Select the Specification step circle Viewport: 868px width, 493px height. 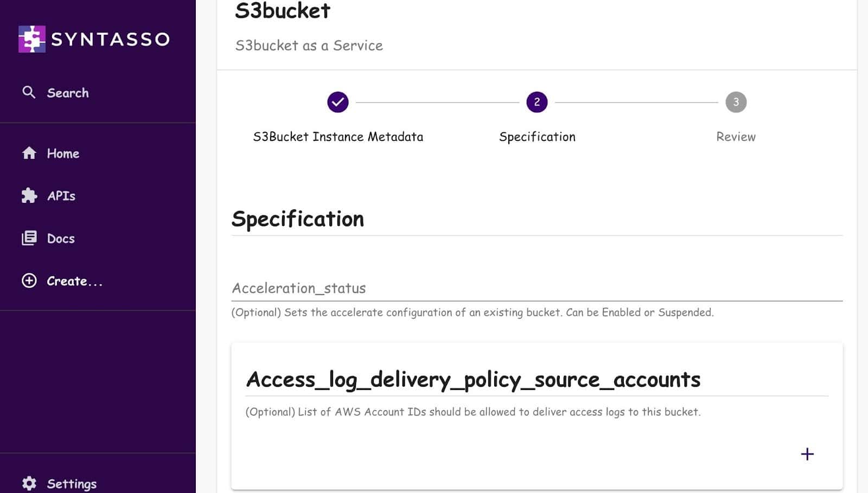click(537, 101)
